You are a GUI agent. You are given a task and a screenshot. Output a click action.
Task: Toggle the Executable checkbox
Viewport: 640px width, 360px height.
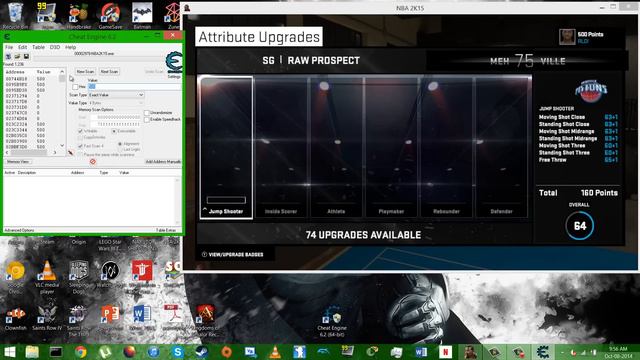(114, 131)
